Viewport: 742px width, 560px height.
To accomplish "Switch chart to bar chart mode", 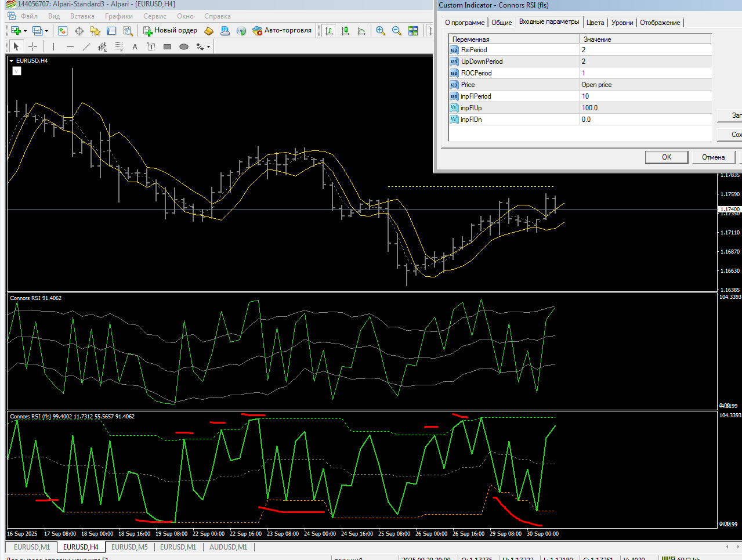I will coord(329,31).
